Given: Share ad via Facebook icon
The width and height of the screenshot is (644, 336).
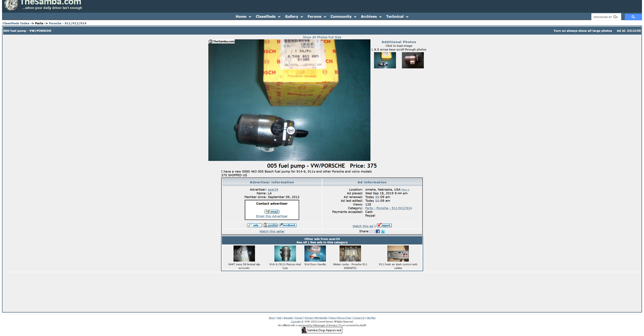Looking at the screenshot, I should (x=378, y=231).
